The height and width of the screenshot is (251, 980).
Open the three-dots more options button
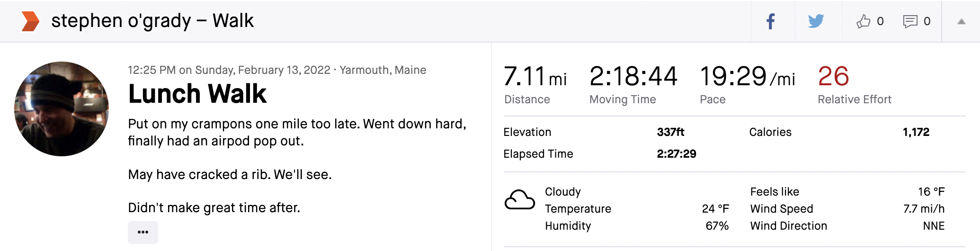[x=143, y=232]
